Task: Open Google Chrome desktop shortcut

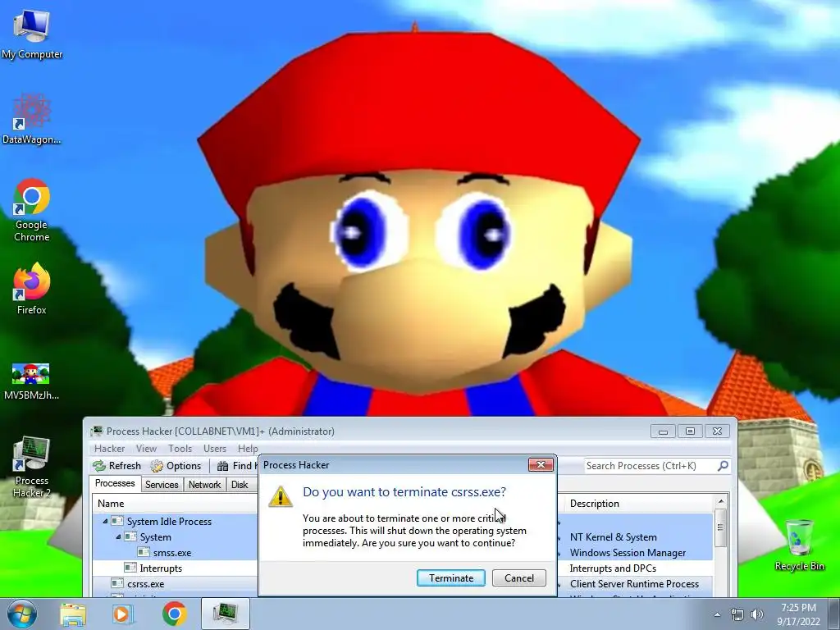Action: tap(32, 210)
